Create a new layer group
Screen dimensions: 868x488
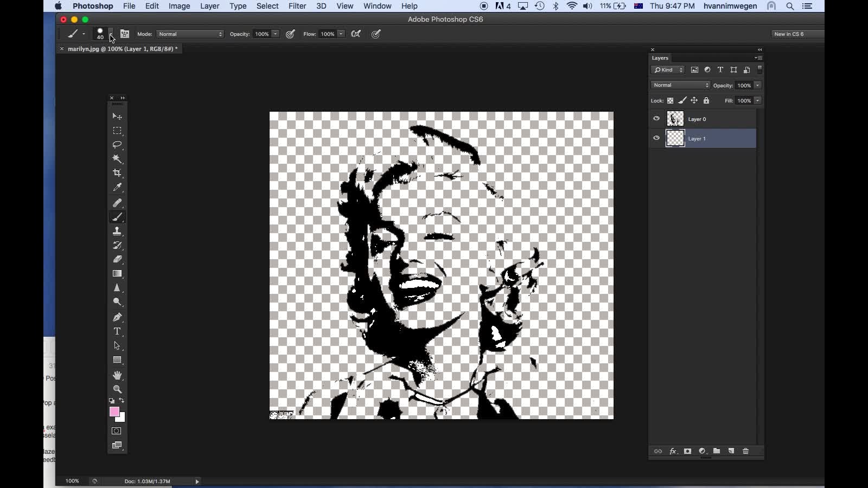(x=717, y=451)
